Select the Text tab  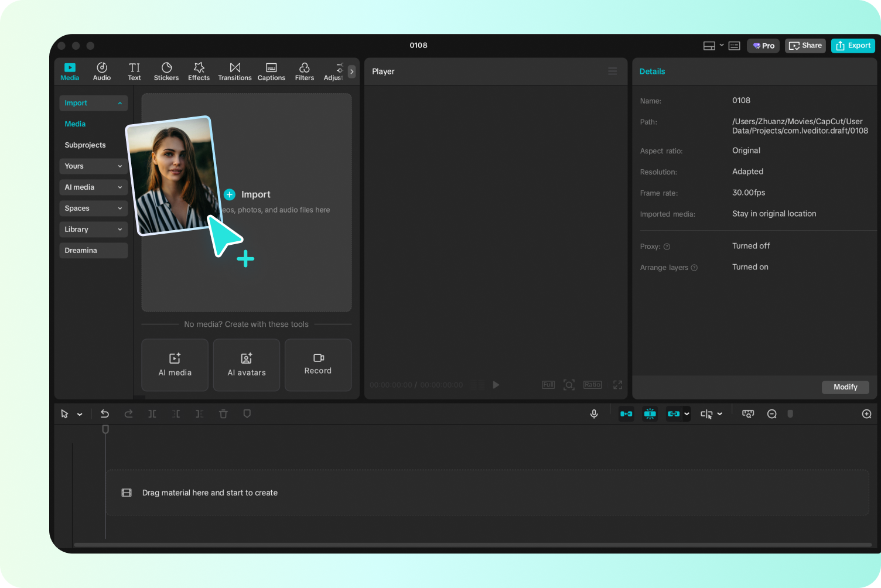(x=134, y=71)
